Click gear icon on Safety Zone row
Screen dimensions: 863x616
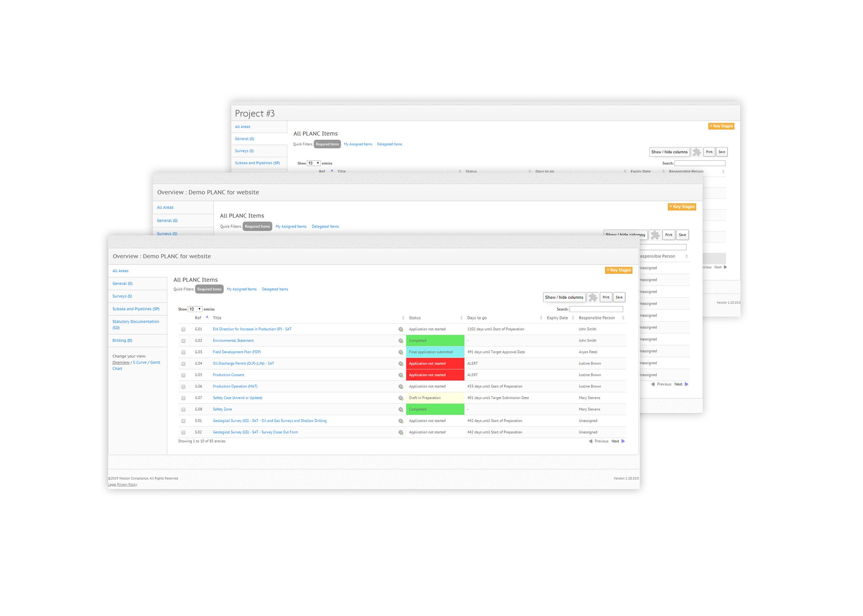coord(401,409)
